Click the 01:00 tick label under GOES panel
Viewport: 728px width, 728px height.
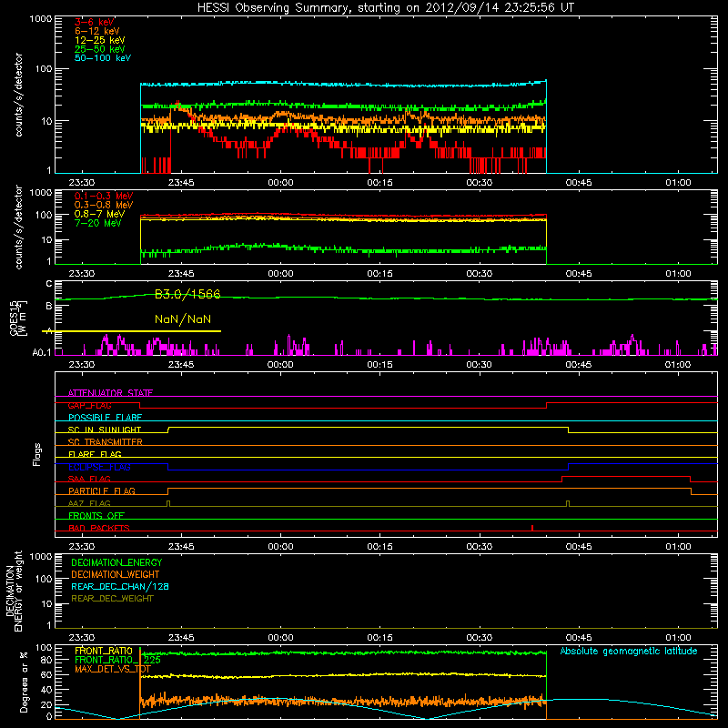(678, 365)
